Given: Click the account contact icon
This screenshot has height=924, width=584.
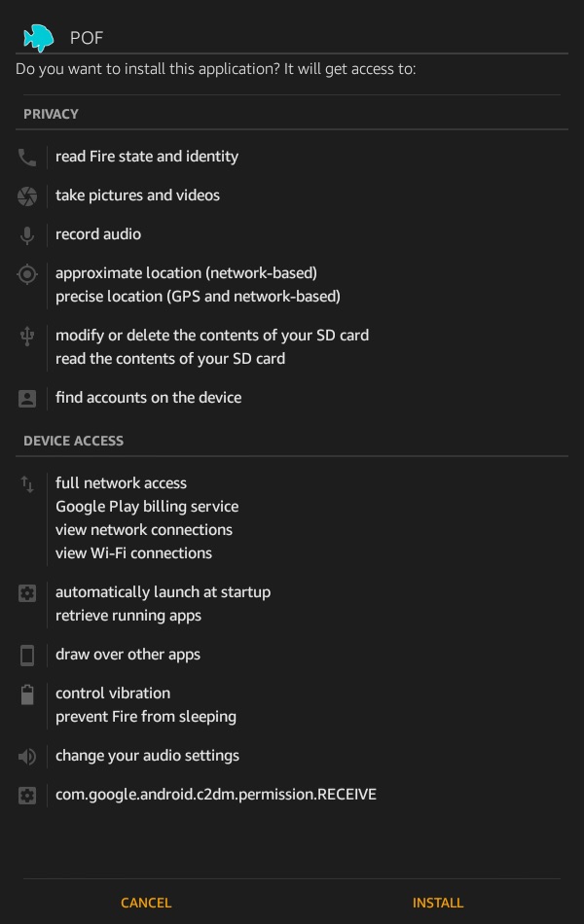Looking at the screenshot, I should [27, 399].
